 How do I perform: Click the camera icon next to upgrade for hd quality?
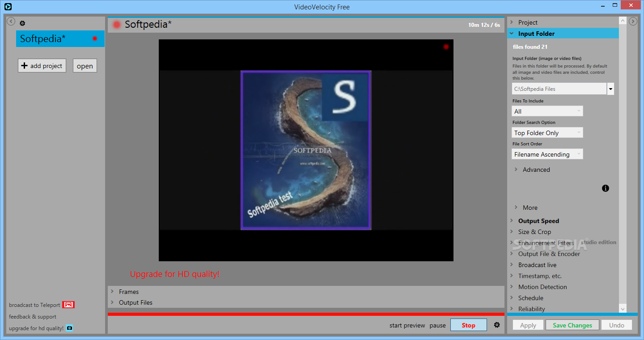click(x=69, y=328)
